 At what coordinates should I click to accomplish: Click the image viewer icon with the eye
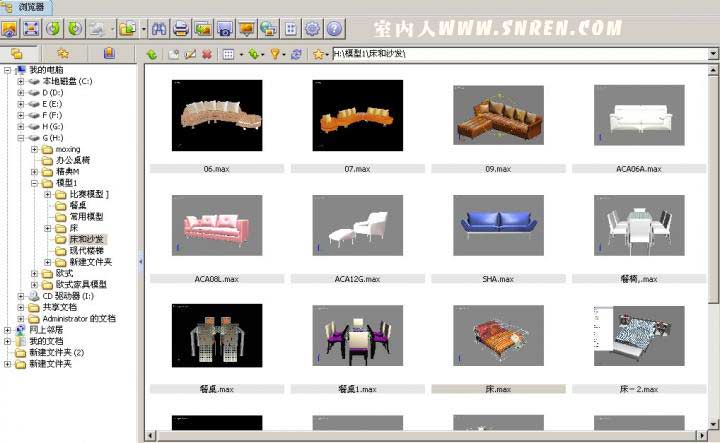(x=9, y=29)
